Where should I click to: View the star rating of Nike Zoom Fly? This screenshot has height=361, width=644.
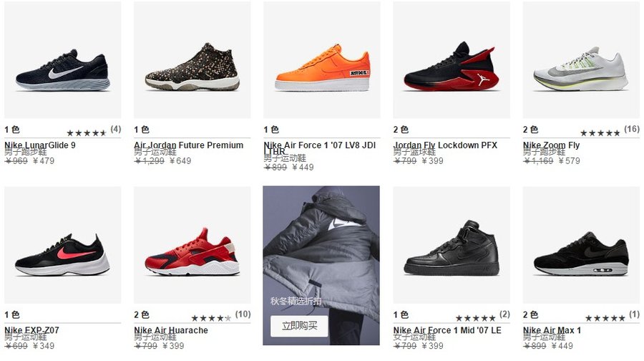click(x=600, y=133)
